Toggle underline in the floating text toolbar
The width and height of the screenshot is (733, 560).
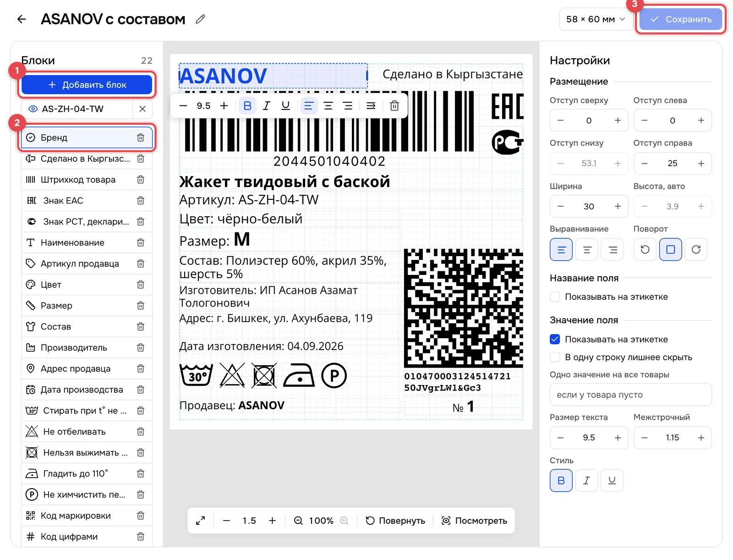pyautogui.click(x=285, y=106)
